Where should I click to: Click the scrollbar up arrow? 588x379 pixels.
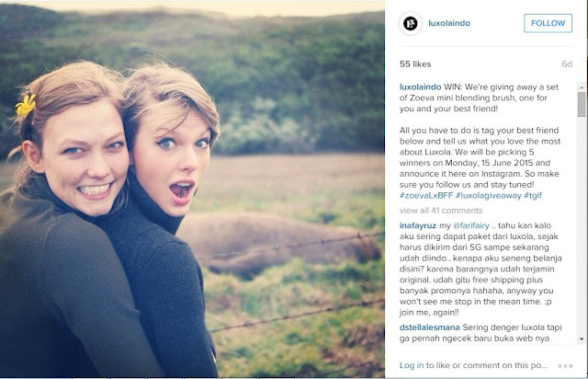(581, 86)
